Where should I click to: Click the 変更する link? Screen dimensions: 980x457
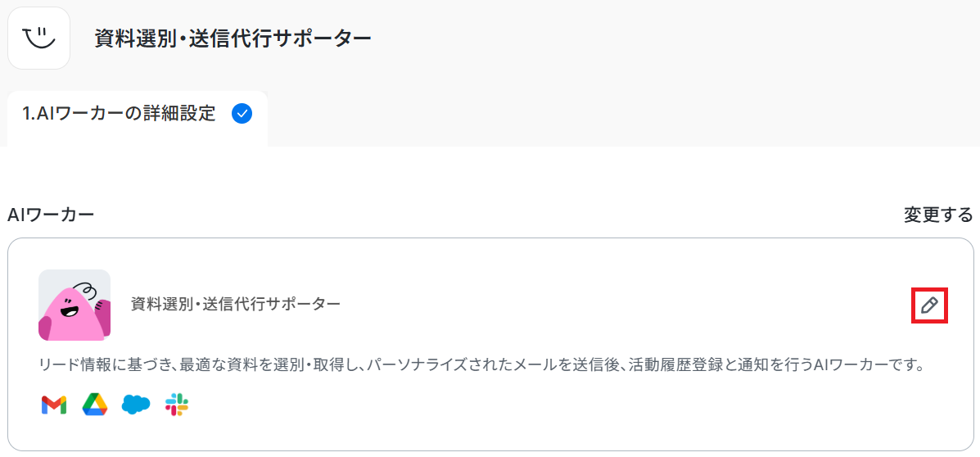tap(938, 215)
